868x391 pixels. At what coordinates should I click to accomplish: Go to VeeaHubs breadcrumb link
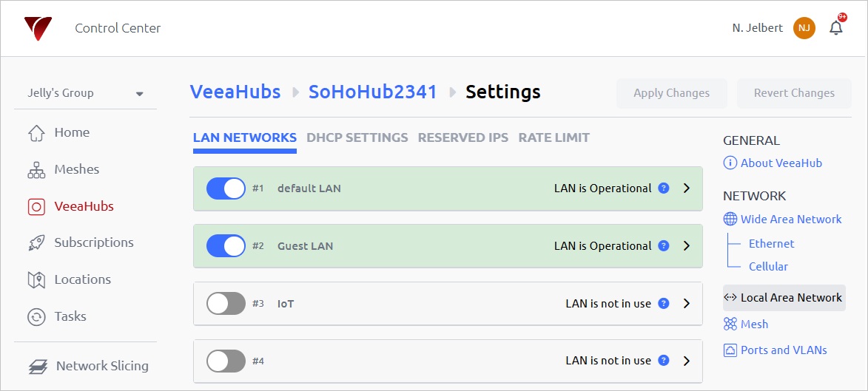click(235, 92)
